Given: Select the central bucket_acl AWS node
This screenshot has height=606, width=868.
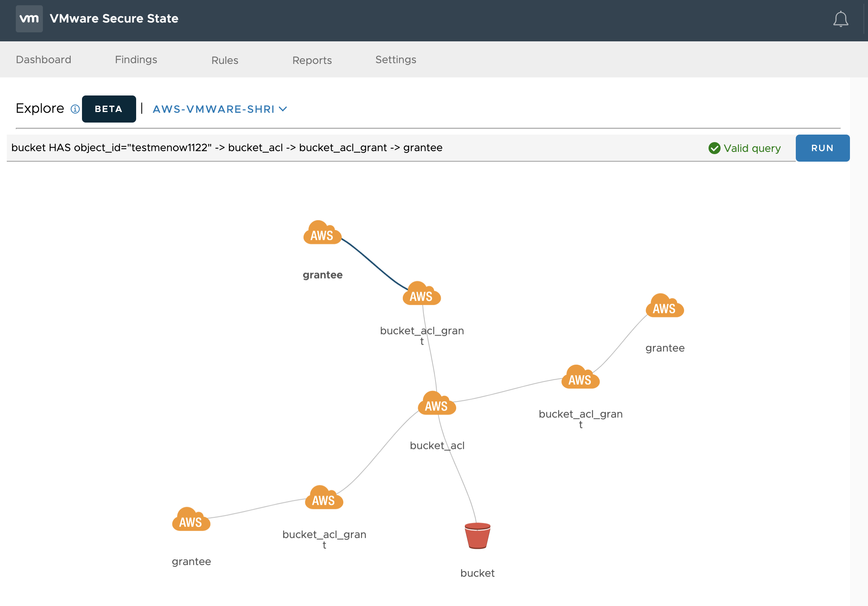Looking at the screenshot, I should pos(437,403).
